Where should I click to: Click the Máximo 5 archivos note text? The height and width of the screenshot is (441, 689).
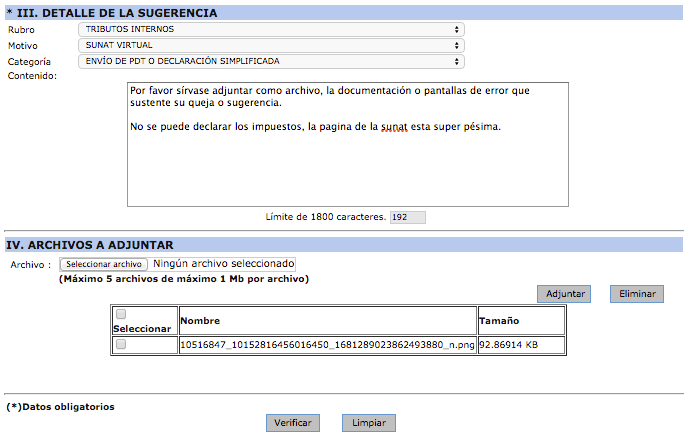point(184,279)
